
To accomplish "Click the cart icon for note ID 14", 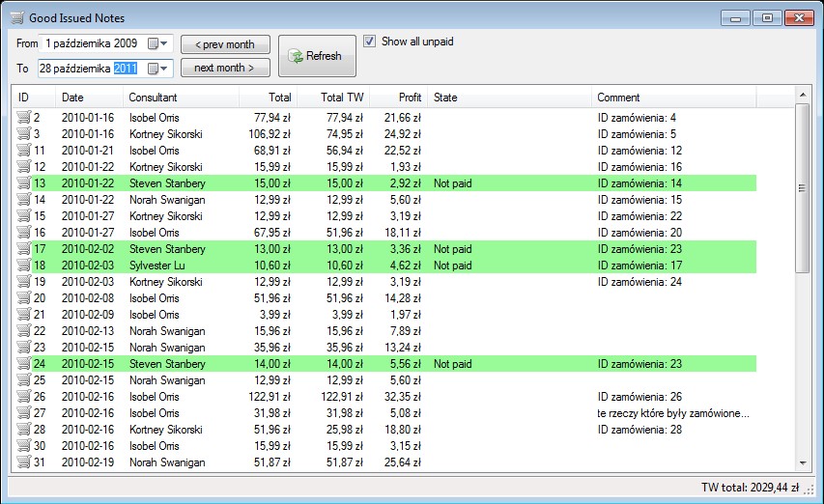I will click(x=24, y=199).
